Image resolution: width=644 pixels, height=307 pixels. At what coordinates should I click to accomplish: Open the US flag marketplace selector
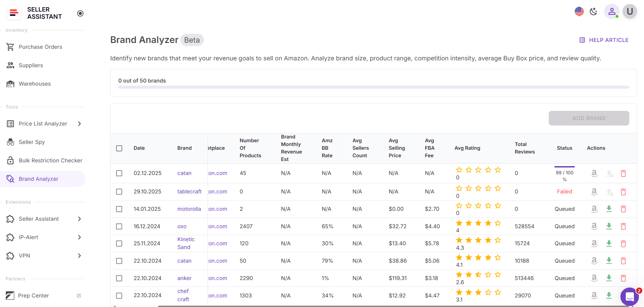(579, 11)
